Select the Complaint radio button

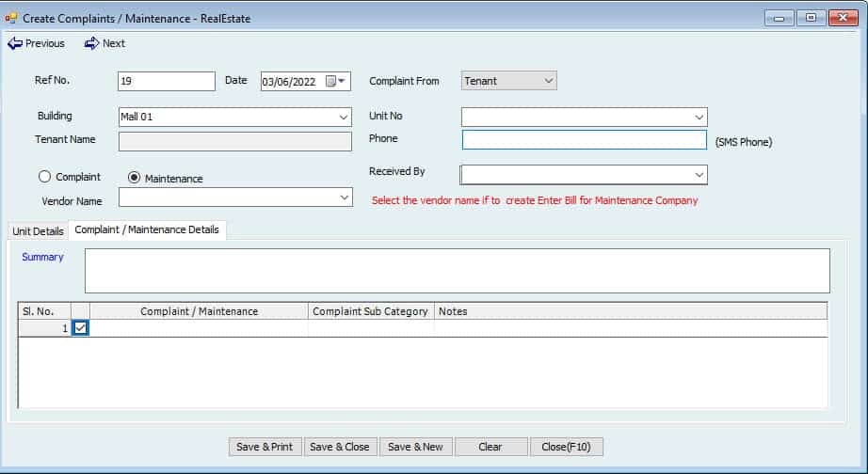click(x=43, y=177)
